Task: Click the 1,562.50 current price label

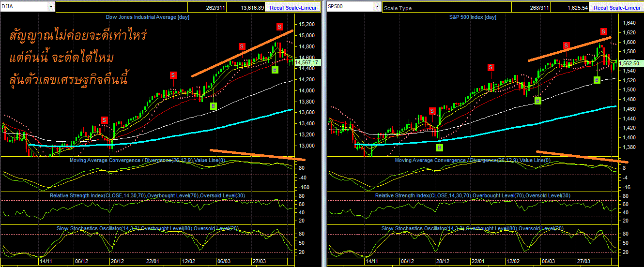Action: click(x=631, y=63)
